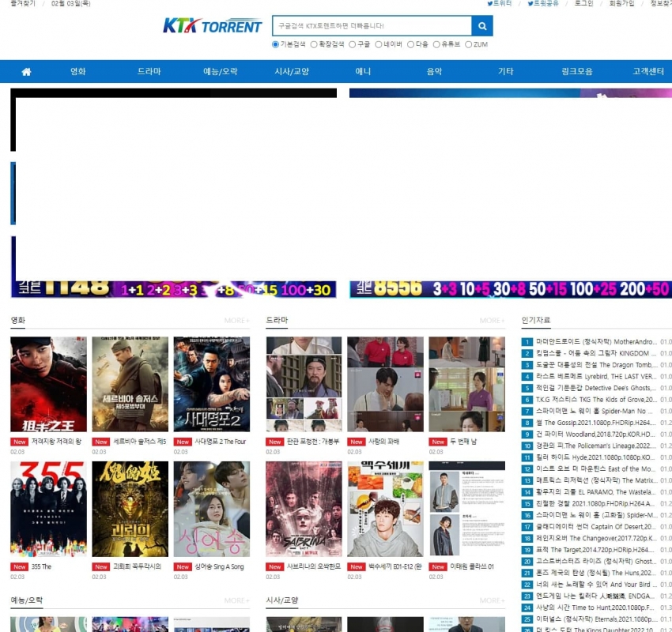Open popular item 1 마더안드로이드
Screen dimensions: 672x632
pyautogui.click(x=596, y=342)
